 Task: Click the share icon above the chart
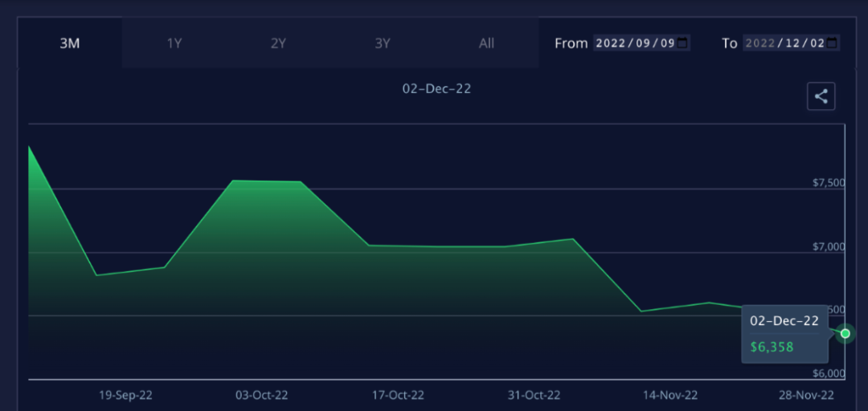click(821, 97)
